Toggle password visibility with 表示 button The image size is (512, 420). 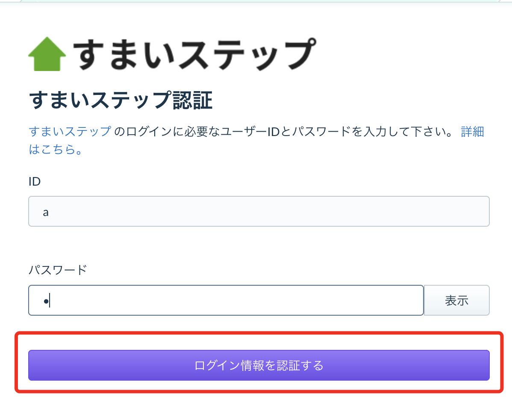click(x=456, y=300)
